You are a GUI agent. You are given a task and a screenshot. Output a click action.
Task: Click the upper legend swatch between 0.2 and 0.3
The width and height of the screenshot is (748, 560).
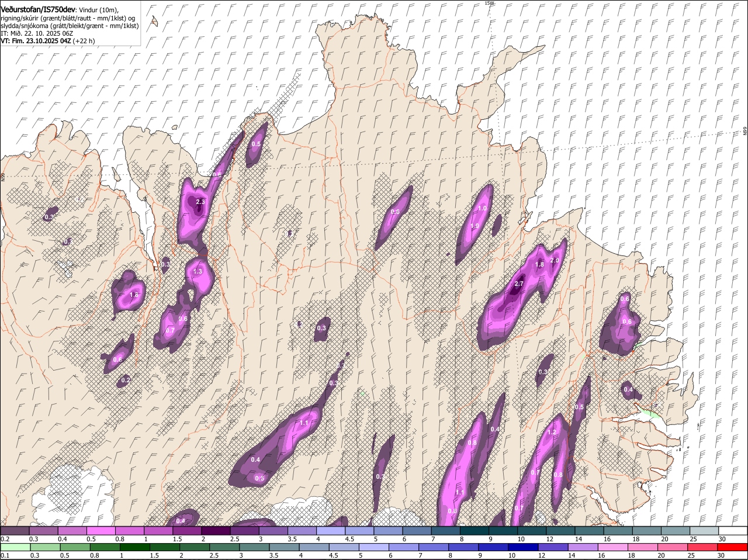point(15,531)
